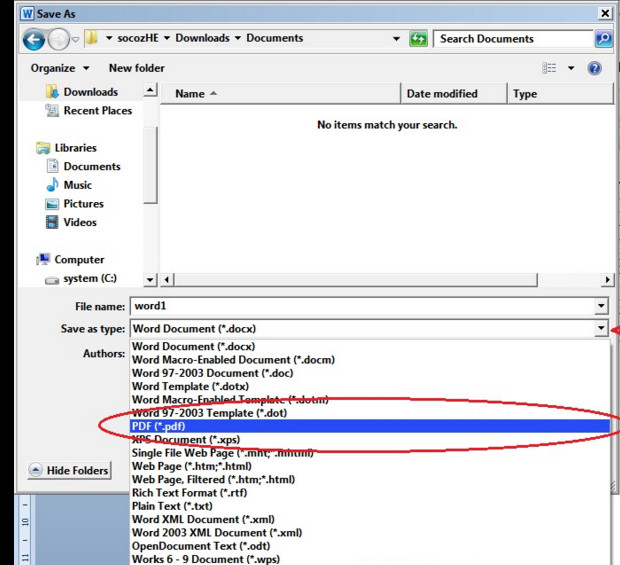Select system (C:) drive in navigation pane

click(81, 278)
